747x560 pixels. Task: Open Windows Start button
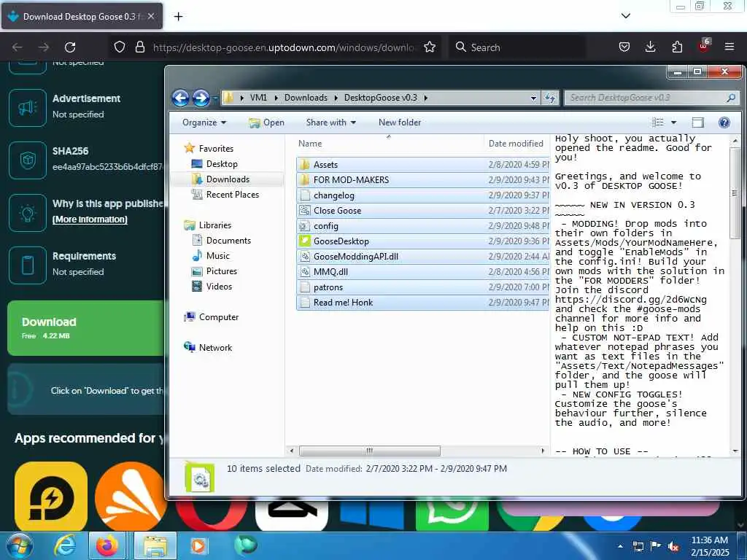pyautogui.click(x=20, y=546)
